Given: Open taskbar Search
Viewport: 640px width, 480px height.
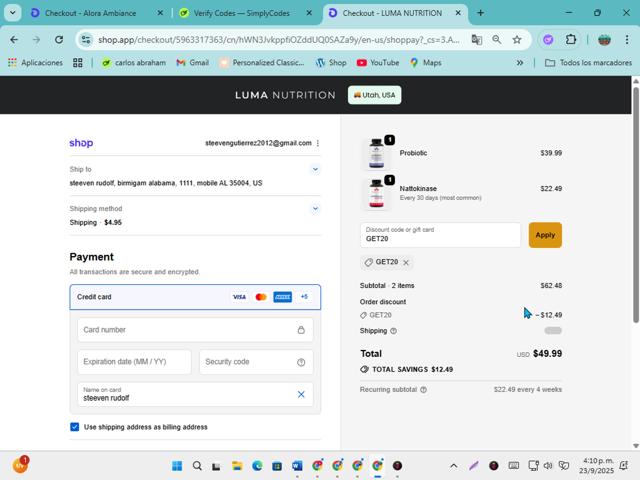Looking at the screenshot, I should (x=197, y=466).
